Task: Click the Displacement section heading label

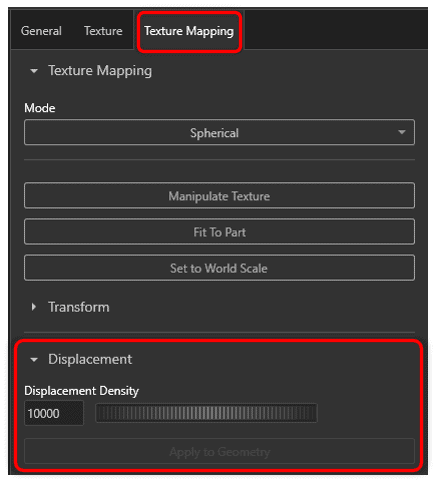Action: [90, 359]
